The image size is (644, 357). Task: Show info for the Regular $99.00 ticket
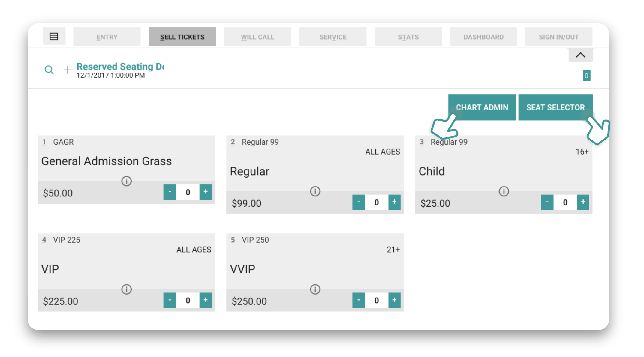[315, 191]
